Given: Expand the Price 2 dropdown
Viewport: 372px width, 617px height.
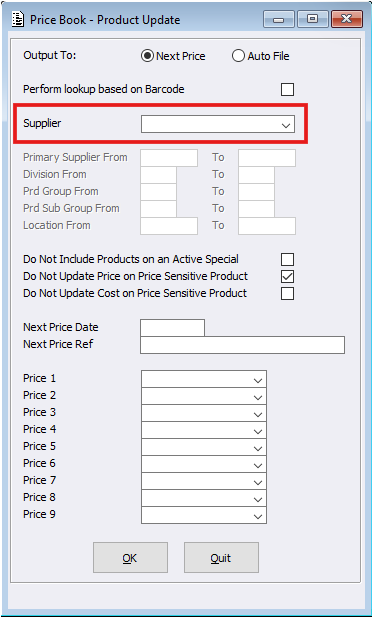Looking at the screenshot, I should pos(204,396).
